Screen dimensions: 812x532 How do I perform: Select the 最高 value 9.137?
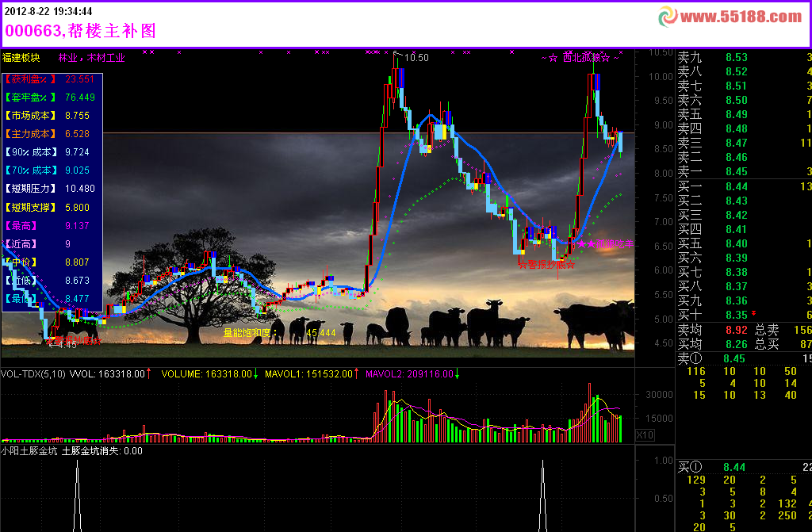pos(77,225)
